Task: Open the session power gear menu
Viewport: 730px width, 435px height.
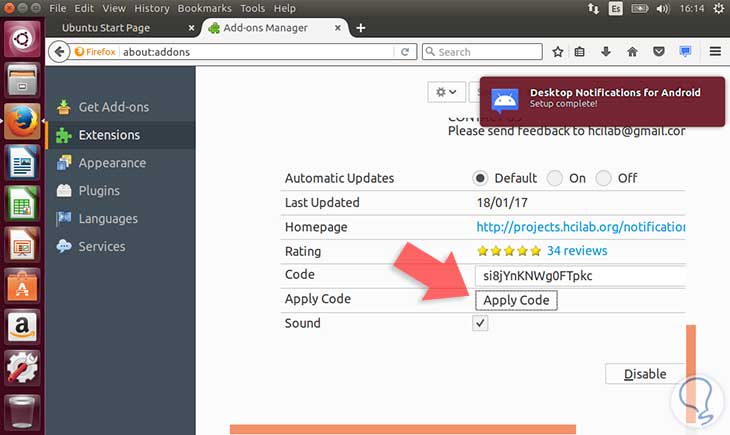Action: pos(719,8)
